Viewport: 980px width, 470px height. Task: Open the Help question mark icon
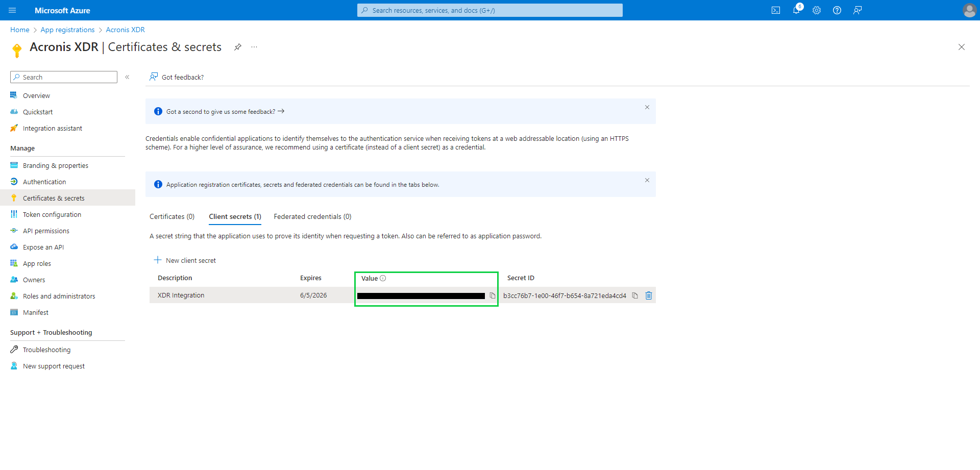point(837,10)
